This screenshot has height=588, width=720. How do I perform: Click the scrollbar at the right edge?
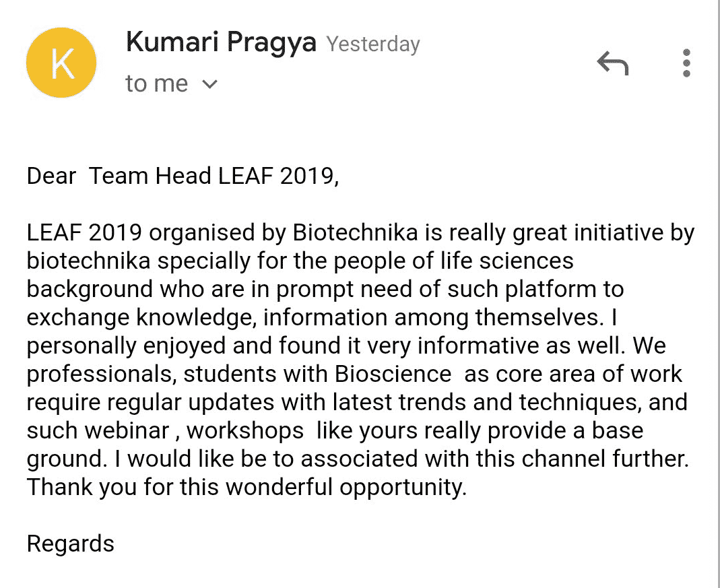[718, 294]
